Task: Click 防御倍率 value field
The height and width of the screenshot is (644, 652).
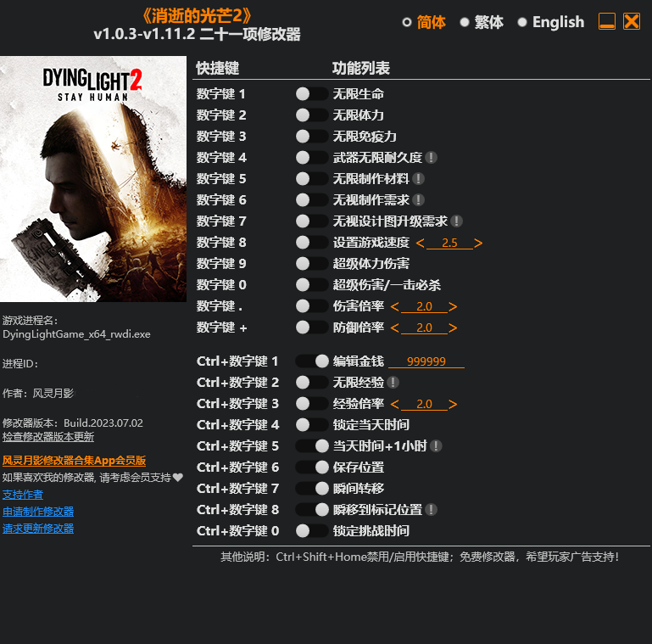Action: pos(424,328)
